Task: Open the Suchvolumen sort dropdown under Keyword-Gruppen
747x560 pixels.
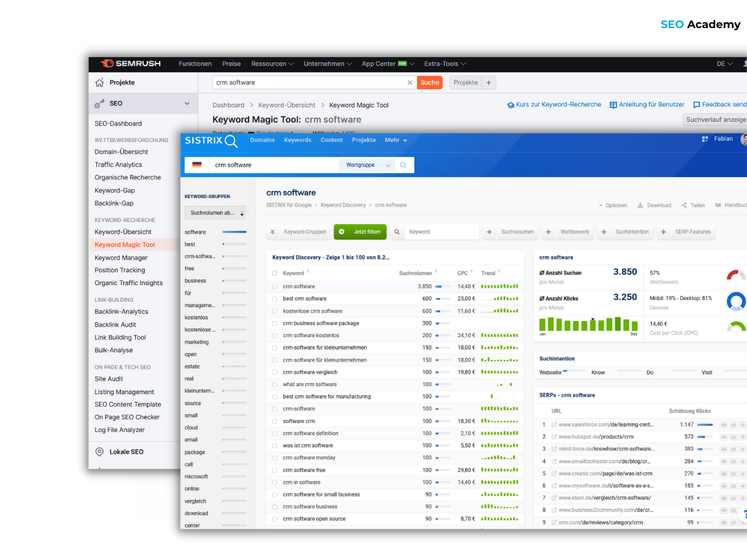Action: 215,213
